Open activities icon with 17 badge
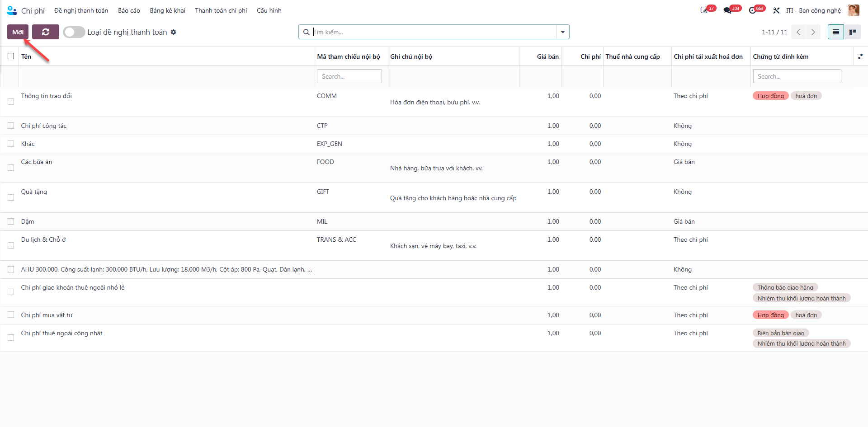 pyautogui.click(x=704, y=10)
